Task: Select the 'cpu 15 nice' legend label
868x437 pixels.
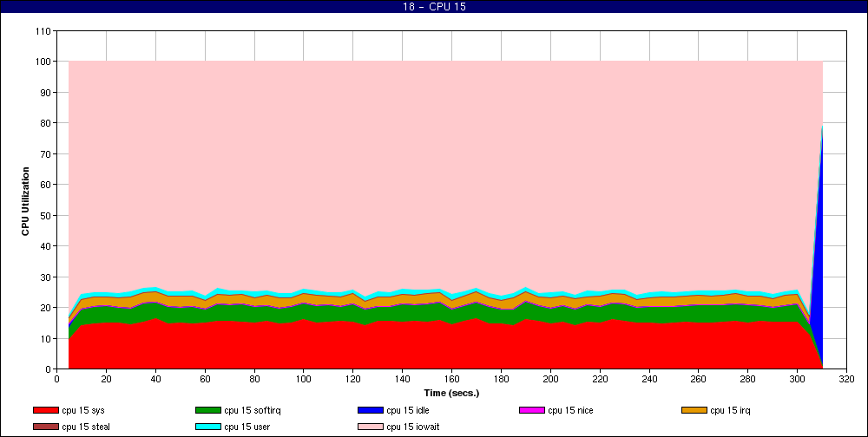Action: pyautogui.click(x=570, y=410)
